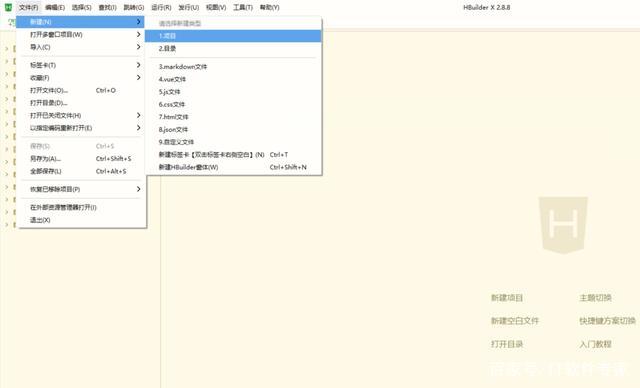The height and width of the screenshot is (388, 640).
Task: Expand the 标签卡(T) submenu
Action: coord(80,65)
